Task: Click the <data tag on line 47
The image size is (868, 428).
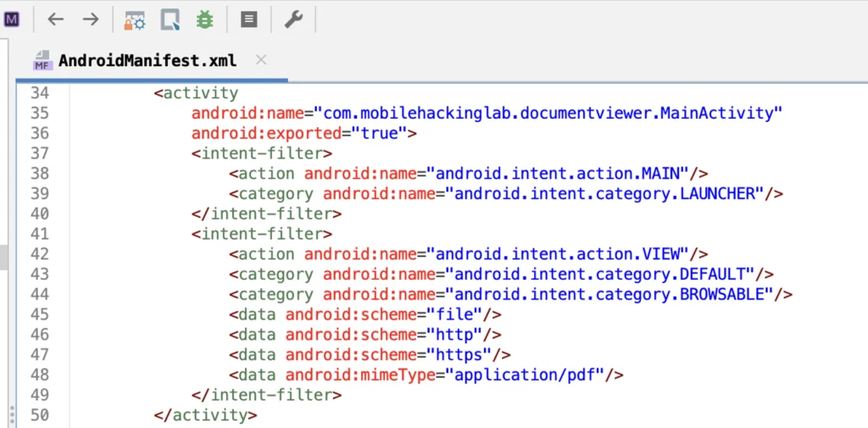Action: (x=253, y=354)
